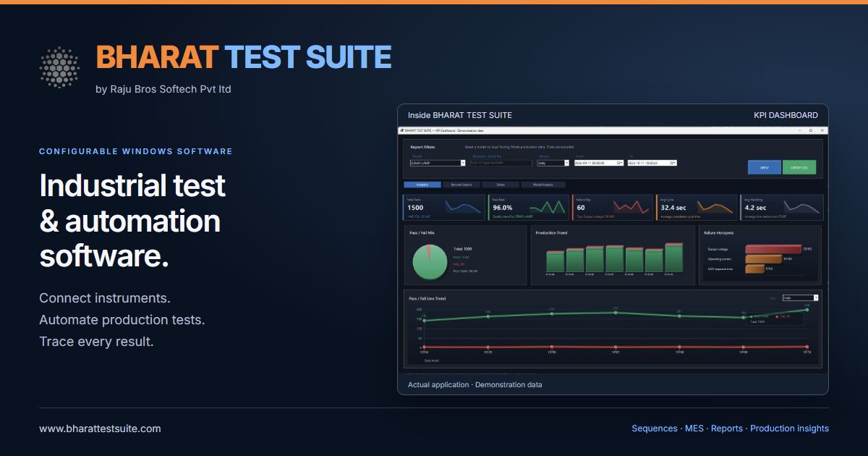
Task: Click the 1500 value in the Total Tests card
Action: pos(415,208)
